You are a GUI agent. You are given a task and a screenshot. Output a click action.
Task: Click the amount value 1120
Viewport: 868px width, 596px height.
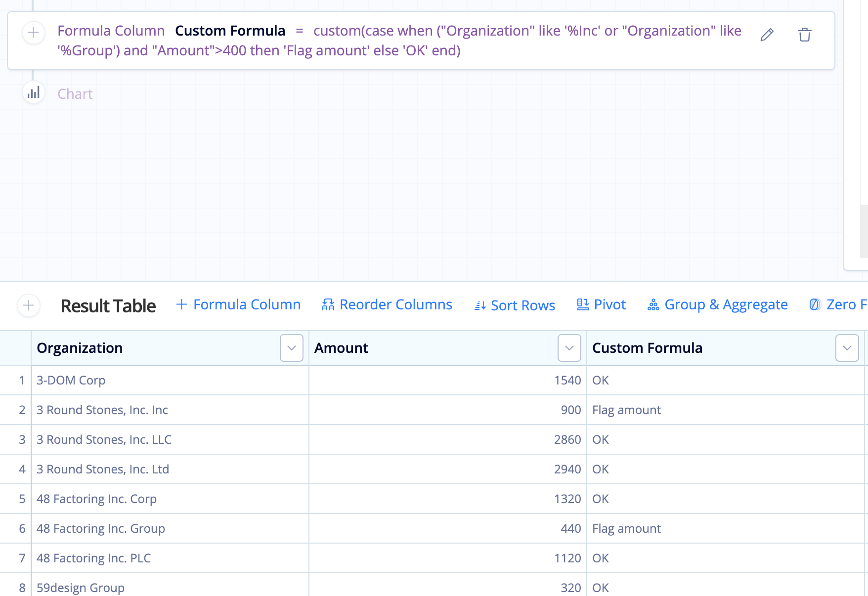click(x=567, y=558)
